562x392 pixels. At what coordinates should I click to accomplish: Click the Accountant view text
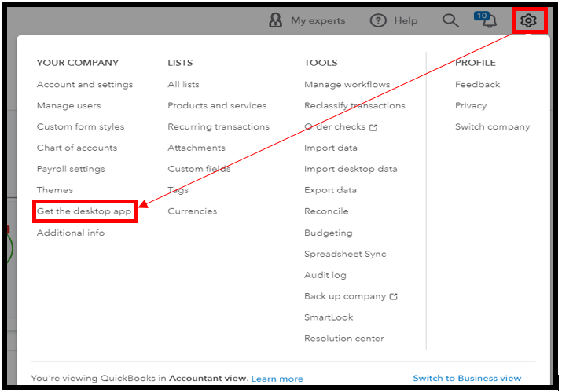pos(208,379)
